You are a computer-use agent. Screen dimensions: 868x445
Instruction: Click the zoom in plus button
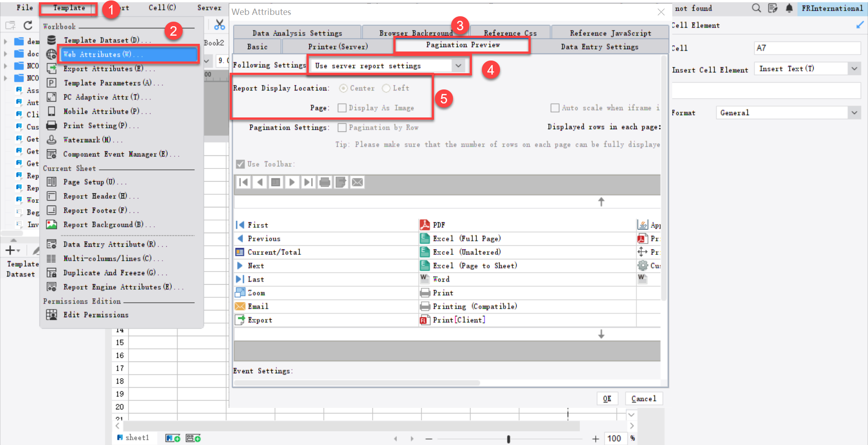(x=595, y=439)
